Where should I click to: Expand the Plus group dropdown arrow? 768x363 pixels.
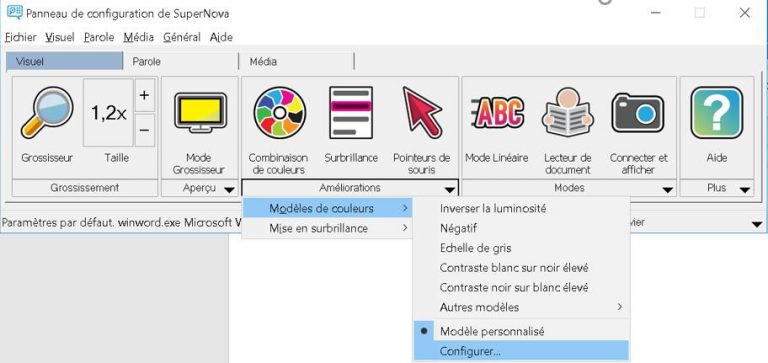(x=745, y=190)
